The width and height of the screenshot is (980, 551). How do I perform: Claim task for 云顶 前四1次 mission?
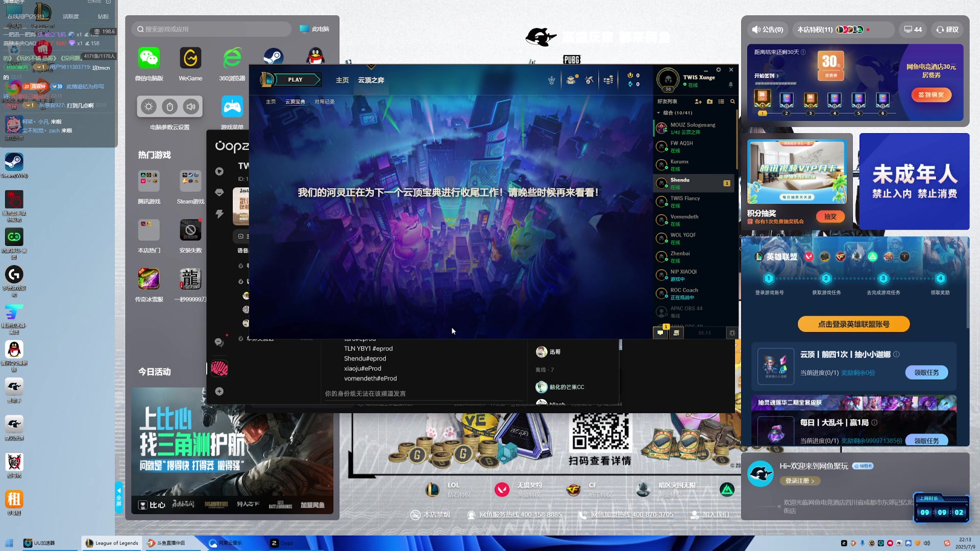tap(926, 372)
